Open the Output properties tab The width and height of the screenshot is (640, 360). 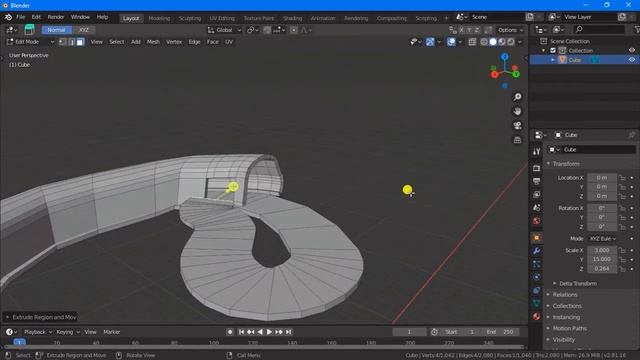(x=536, y=181)
